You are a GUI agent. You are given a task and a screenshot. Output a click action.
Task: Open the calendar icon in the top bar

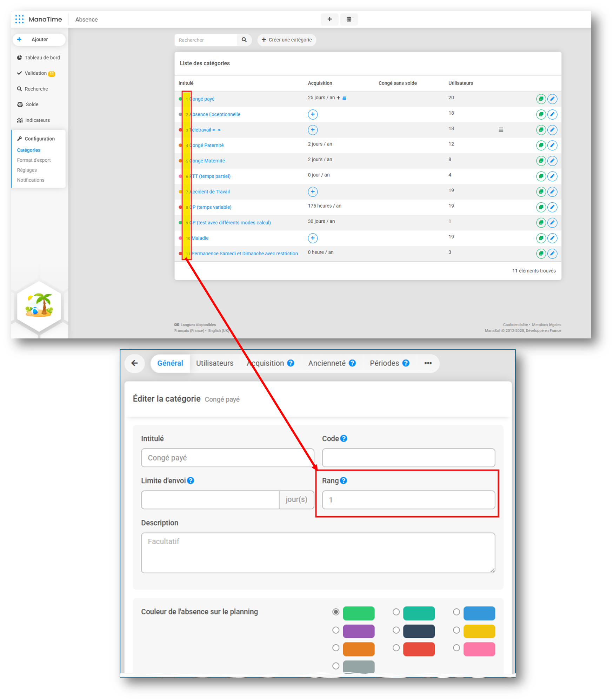point(349,19)
